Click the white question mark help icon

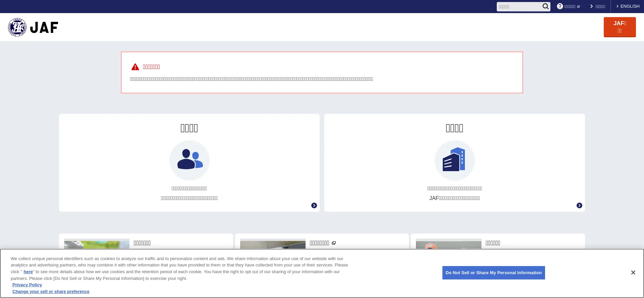[560, 6]
